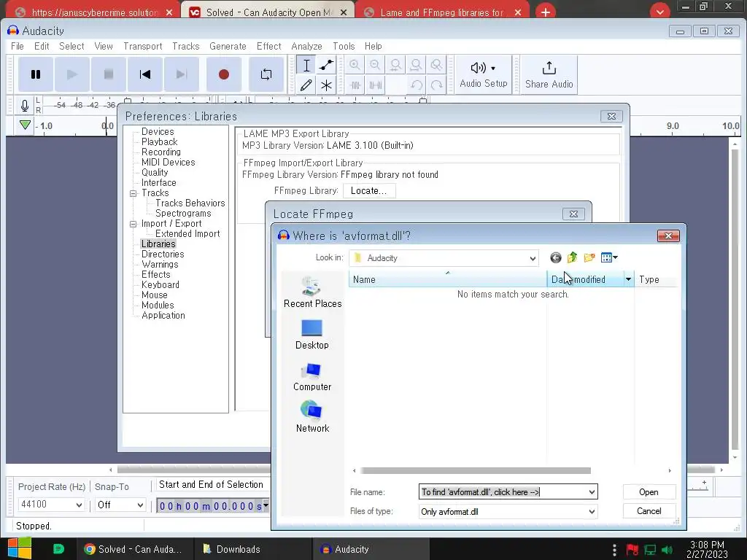Click the Zoom Out magnifier icon

point(376,65)
